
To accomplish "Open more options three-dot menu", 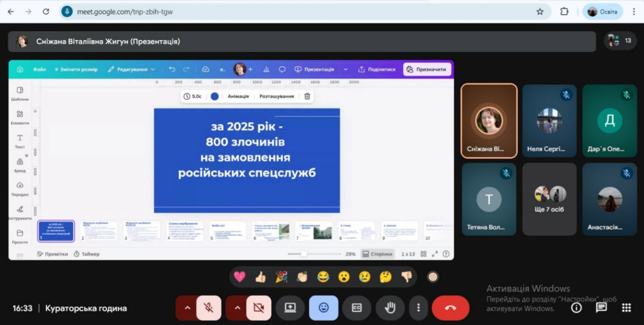I will [418, 308].
